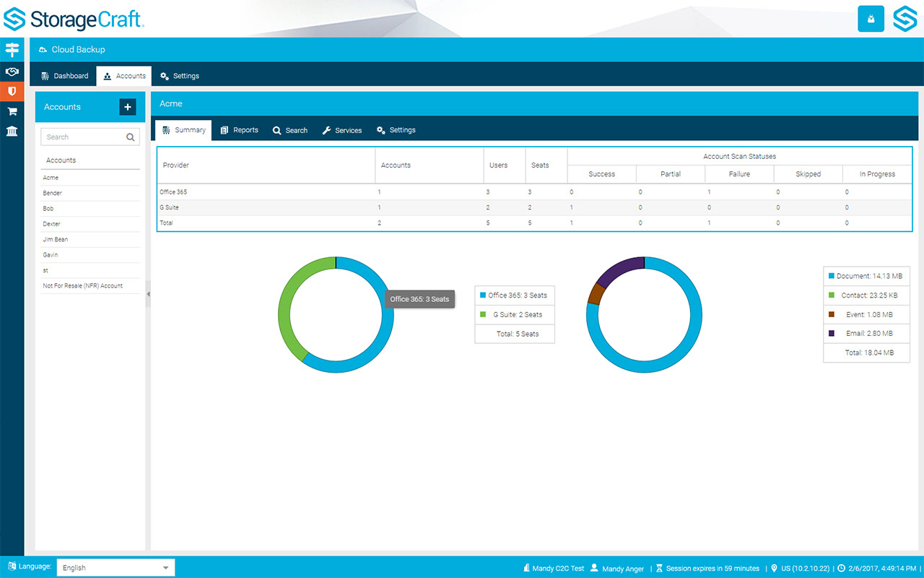Click the Contact legend swatch
Viewport: 924px width, 578px height.
(832, 295)
